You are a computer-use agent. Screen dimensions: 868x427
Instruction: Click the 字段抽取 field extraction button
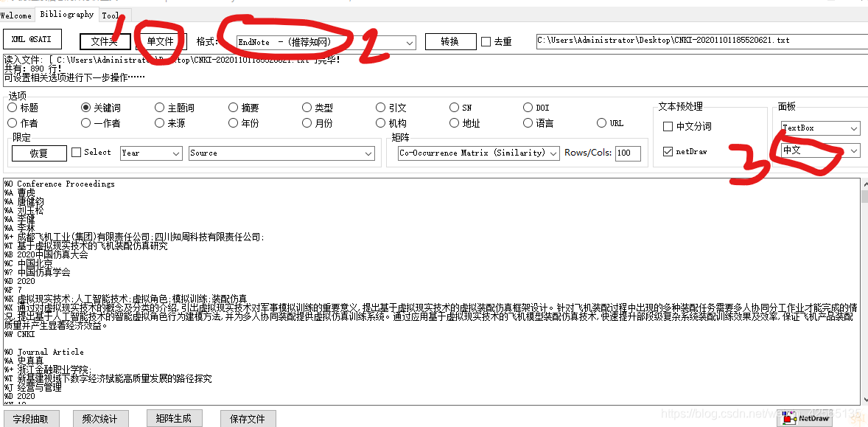tap(31, 419)
